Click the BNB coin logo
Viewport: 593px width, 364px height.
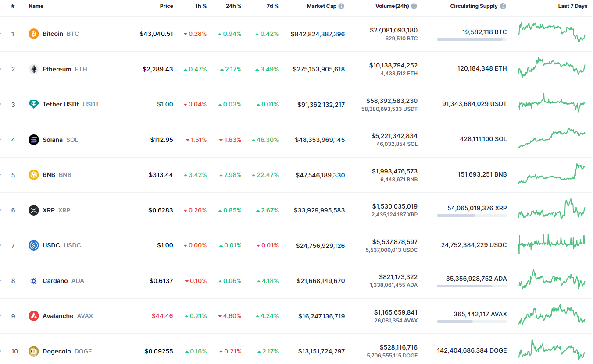pos(34,175)
